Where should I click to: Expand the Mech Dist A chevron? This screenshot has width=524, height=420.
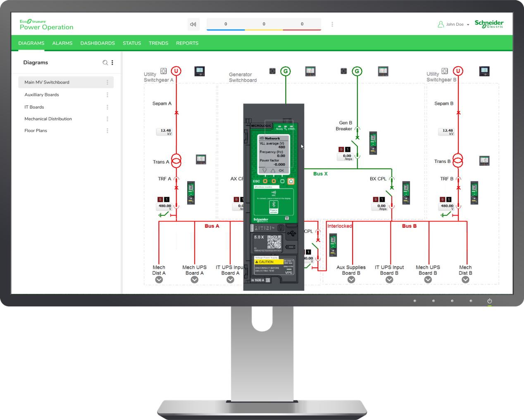pos(159,280)
